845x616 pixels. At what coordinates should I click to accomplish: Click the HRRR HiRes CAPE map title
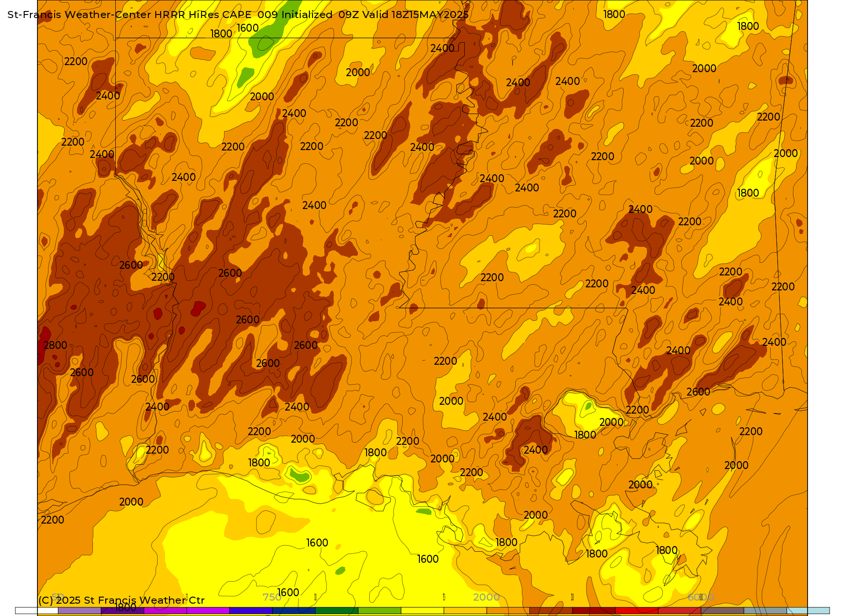pyautogui.click(x=238, y=15)
